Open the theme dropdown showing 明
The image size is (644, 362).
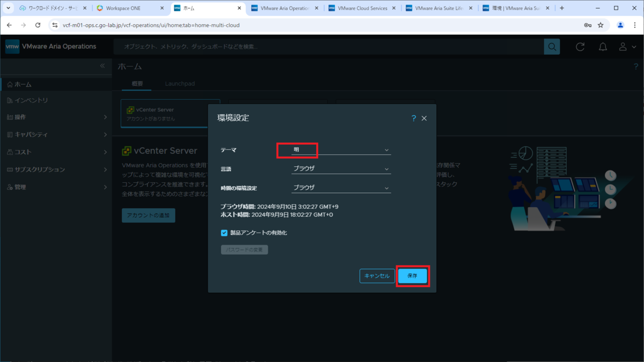click(341, 150)
